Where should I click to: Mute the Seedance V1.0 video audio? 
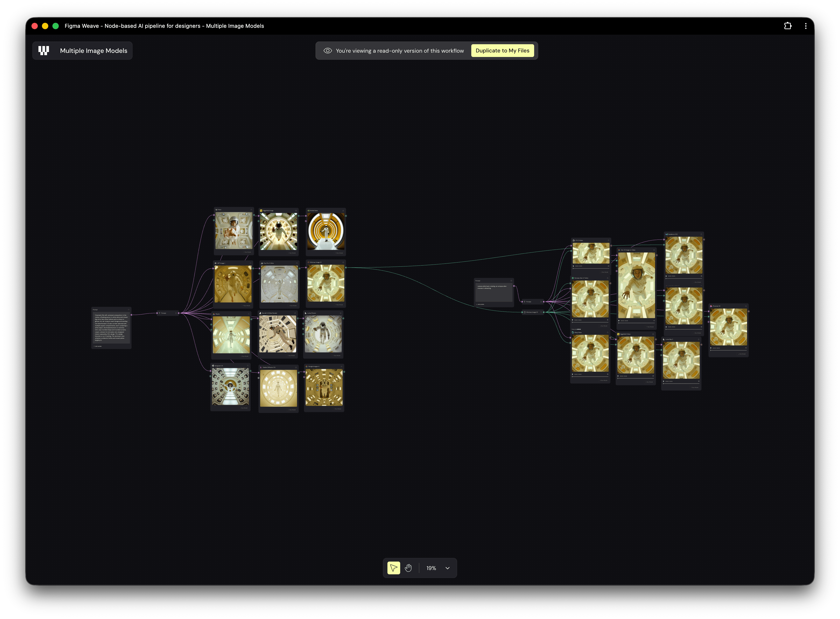[702, 276]
